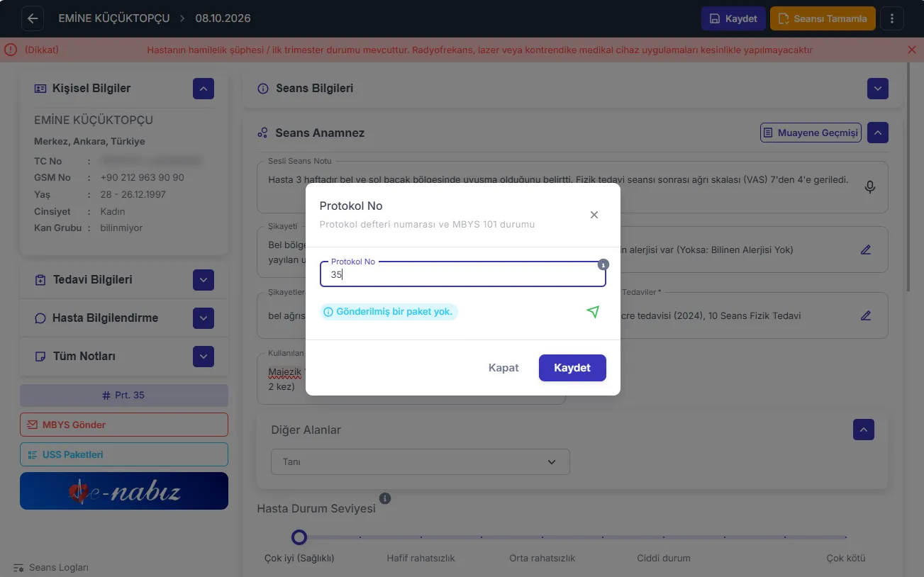Start voice note with microphone icon

(870, 187)
